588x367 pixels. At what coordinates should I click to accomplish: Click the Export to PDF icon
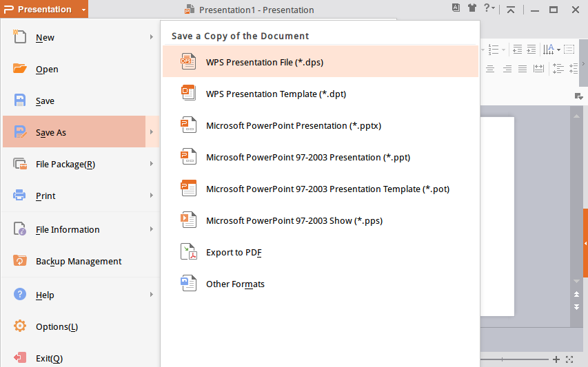(x=189, y=251)
